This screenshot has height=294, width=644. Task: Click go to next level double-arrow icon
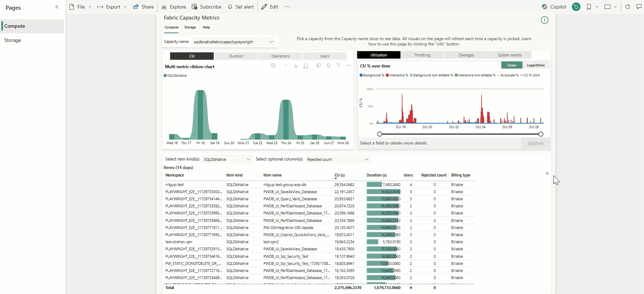tap(306, 66)
